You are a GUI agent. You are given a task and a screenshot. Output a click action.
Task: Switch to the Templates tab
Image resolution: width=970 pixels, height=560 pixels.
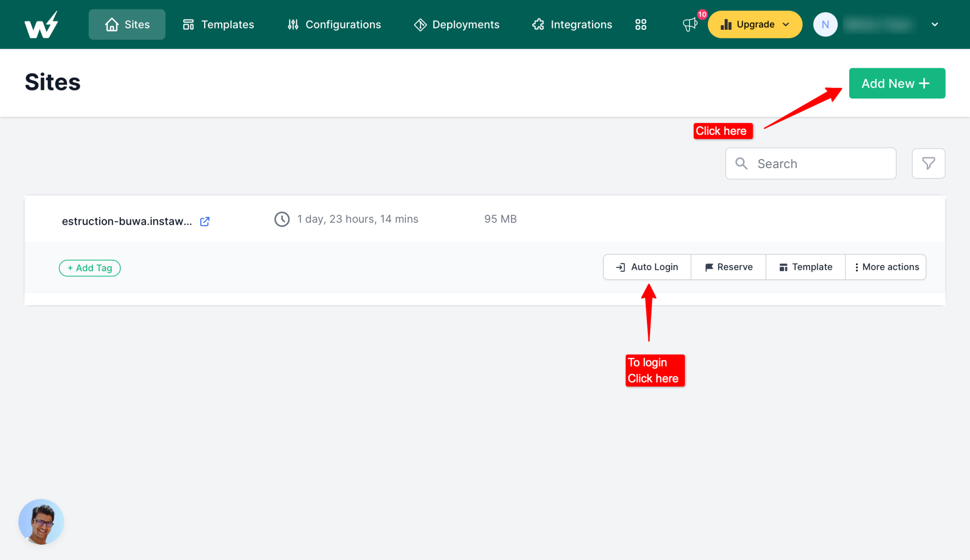tap(227, 24)
